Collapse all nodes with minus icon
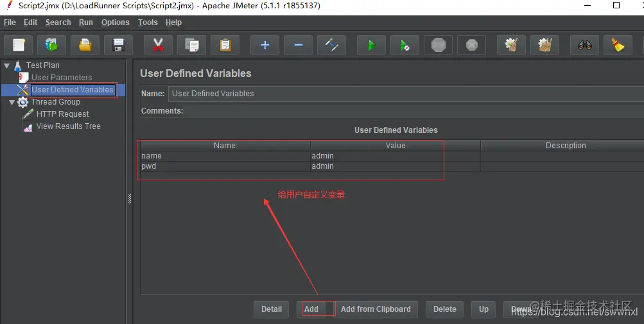644x324 pixels. (x=299, y=45)
